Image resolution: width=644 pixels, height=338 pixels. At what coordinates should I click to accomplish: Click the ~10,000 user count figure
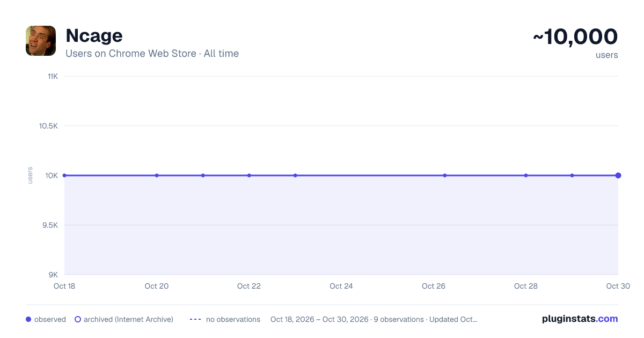coord(575,36)
